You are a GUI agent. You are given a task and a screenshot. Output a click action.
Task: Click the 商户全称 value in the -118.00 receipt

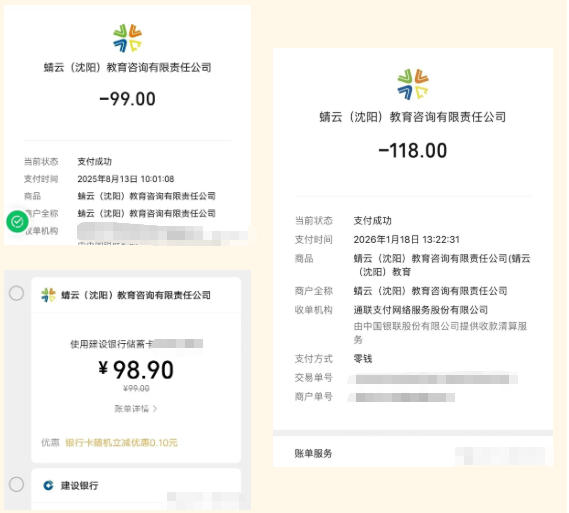(430, 291)
